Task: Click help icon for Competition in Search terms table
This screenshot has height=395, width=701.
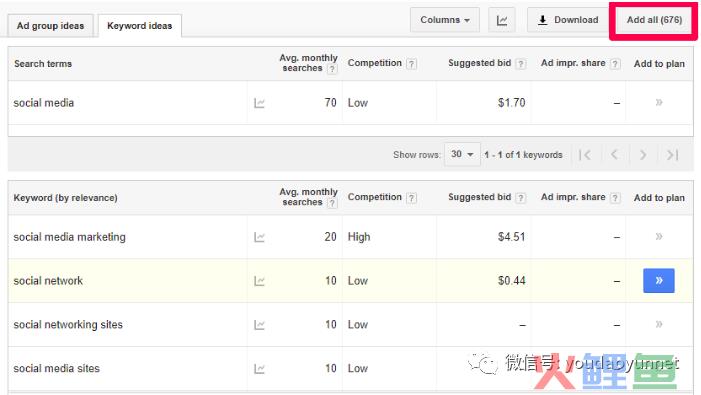Action: coord(411,64)
